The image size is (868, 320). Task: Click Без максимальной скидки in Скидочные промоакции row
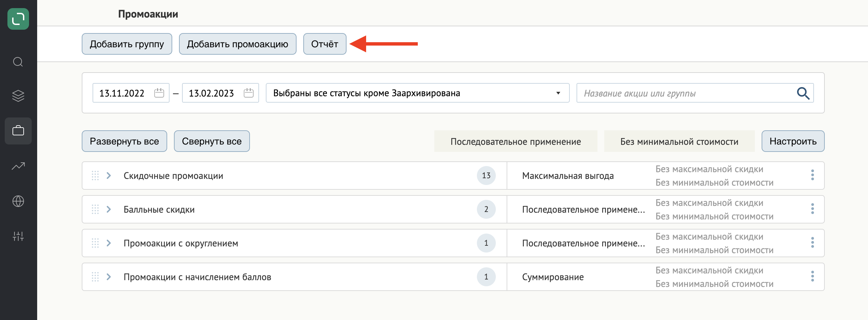[709, 169]
